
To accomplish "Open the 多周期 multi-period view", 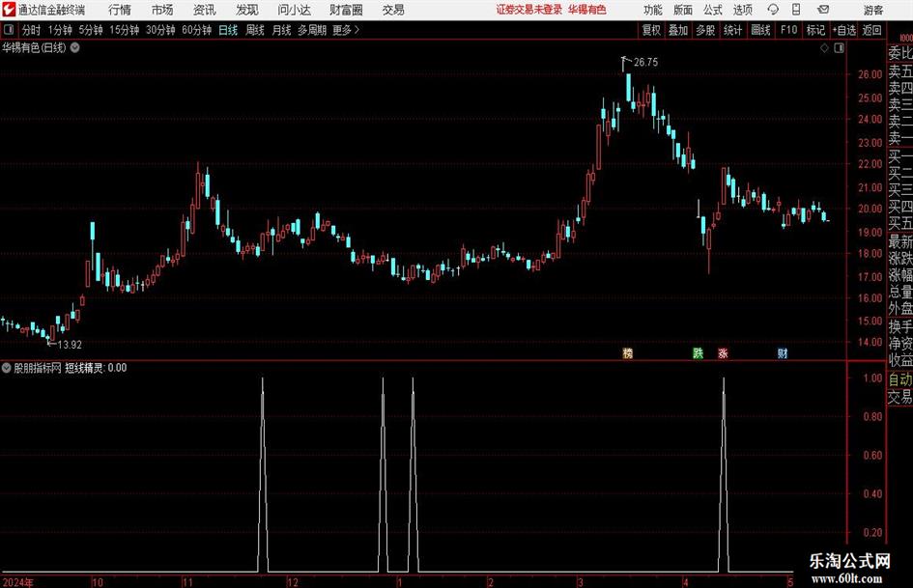I will pyautogui.click(x=312, y=30).
